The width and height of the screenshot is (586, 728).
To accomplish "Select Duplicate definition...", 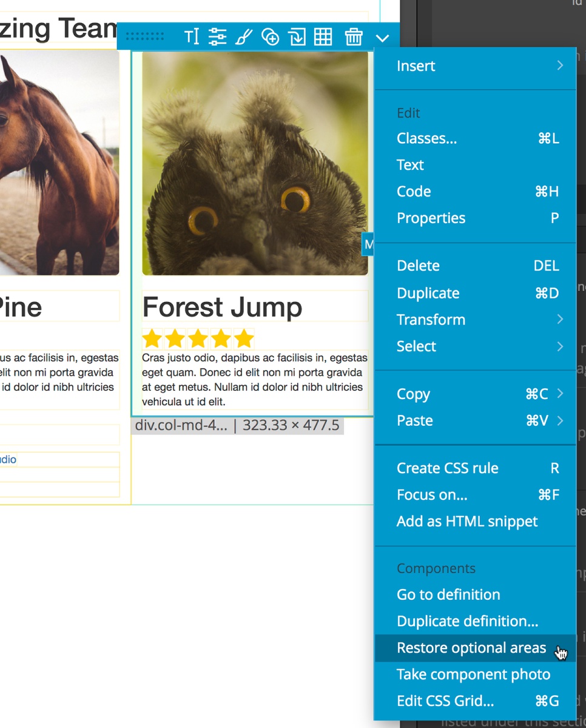I will click(475, 621).
